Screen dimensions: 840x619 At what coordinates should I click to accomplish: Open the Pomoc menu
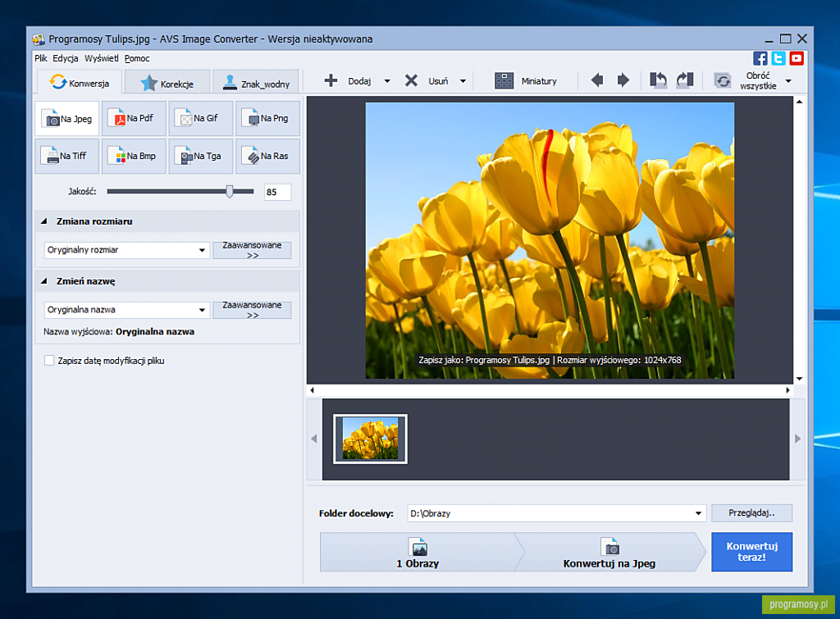click(137, 58)
